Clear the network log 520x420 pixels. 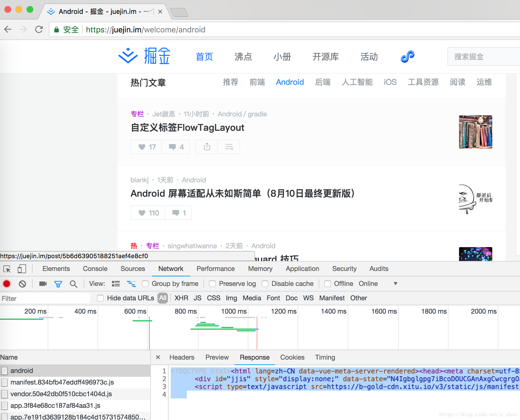point(22,284)
